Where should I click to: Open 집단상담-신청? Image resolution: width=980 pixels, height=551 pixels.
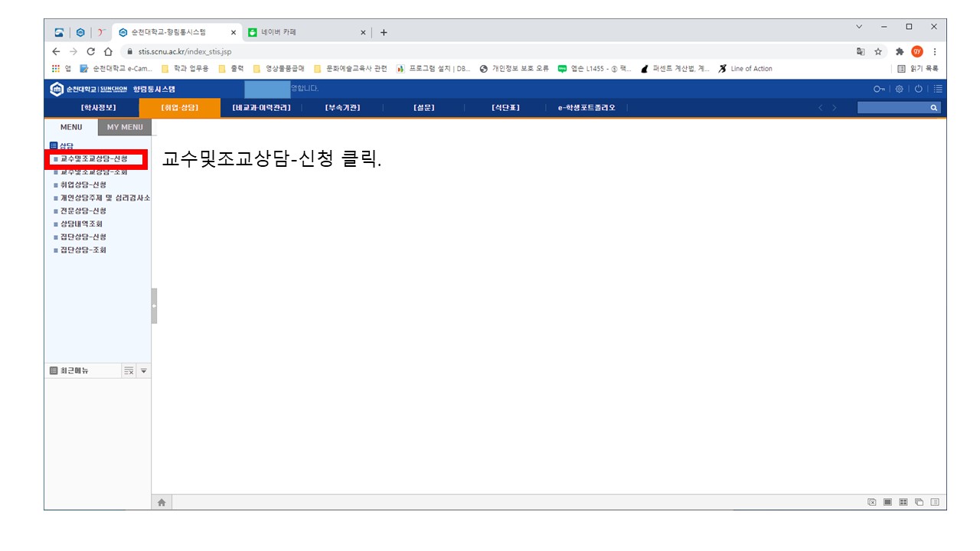coord(83,236)
